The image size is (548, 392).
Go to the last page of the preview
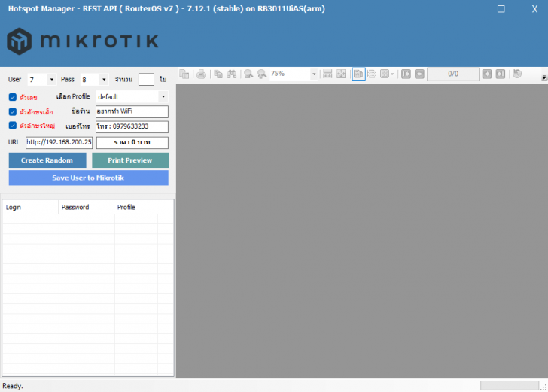pos(501,74)
